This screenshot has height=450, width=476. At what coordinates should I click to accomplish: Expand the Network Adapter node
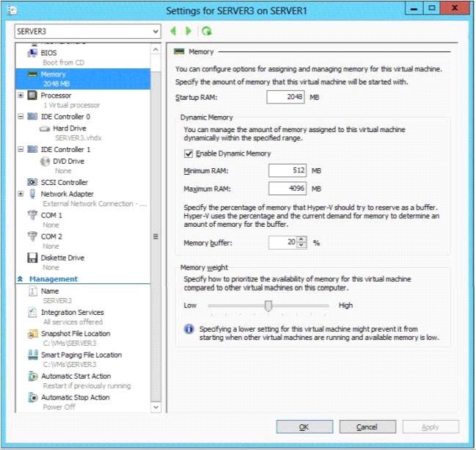21,194
